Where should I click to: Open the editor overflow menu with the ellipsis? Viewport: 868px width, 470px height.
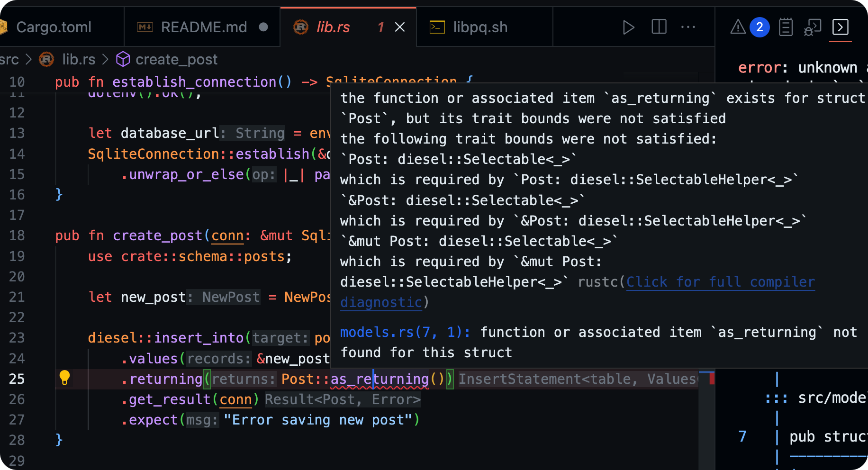pyautogui.click(x=688, y=27)
